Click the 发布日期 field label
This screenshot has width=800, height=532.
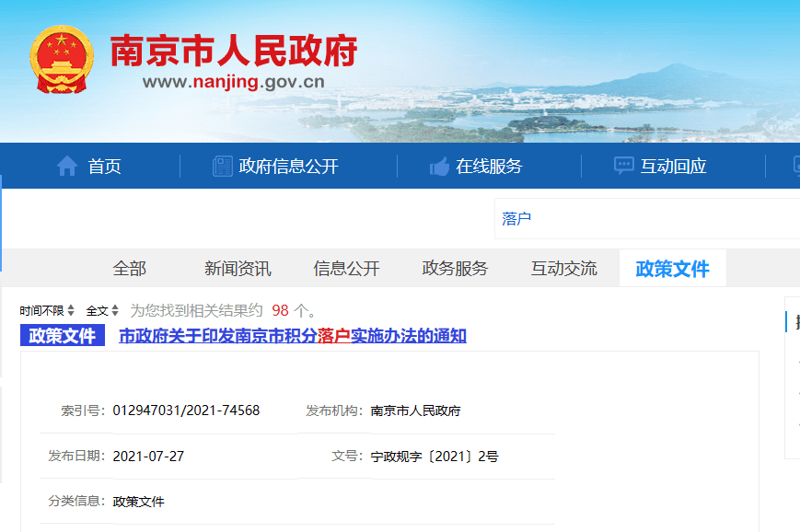click(76, 456)
